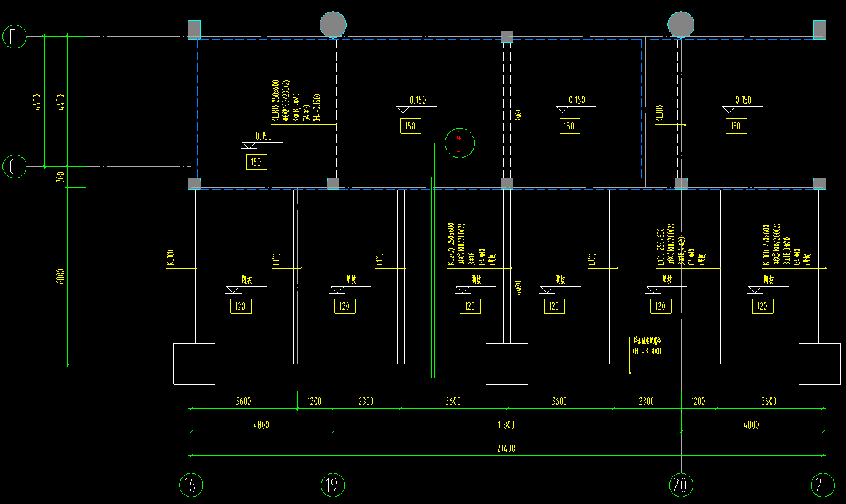Screen dimensions: 846x504
Task: Select the short KL3(1) label near axis 20
Action: coord(659,113)
